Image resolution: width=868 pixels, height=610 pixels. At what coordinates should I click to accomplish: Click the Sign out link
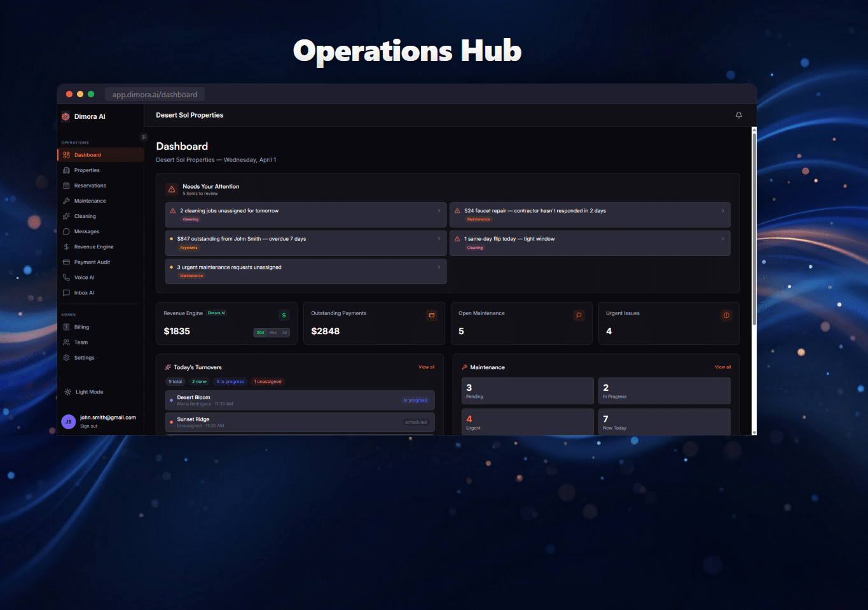click(x=89, y=426)
